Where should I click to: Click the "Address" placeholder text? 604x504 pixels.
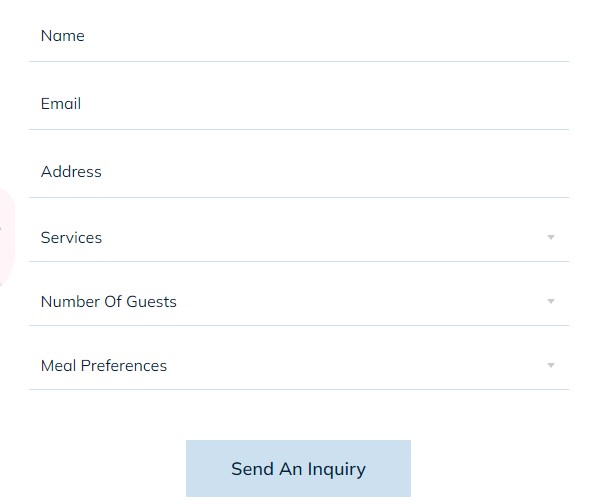71,172
